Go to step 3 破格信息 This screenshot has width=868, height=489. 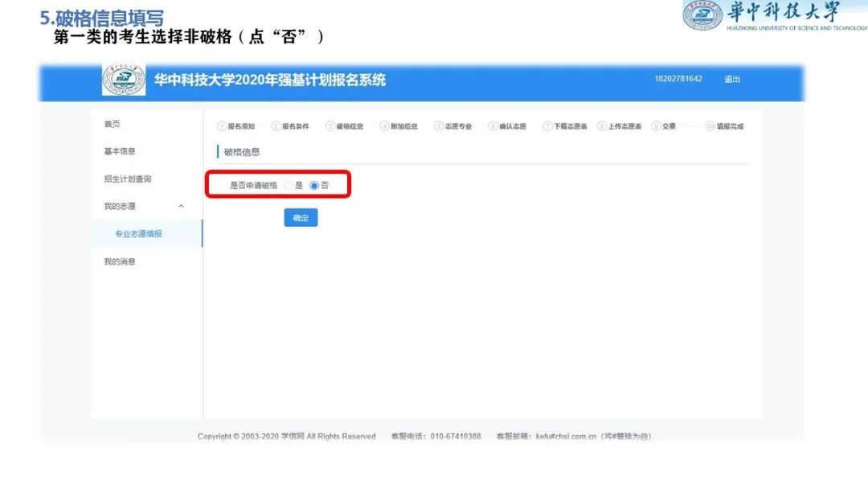[x=345, y=126]
